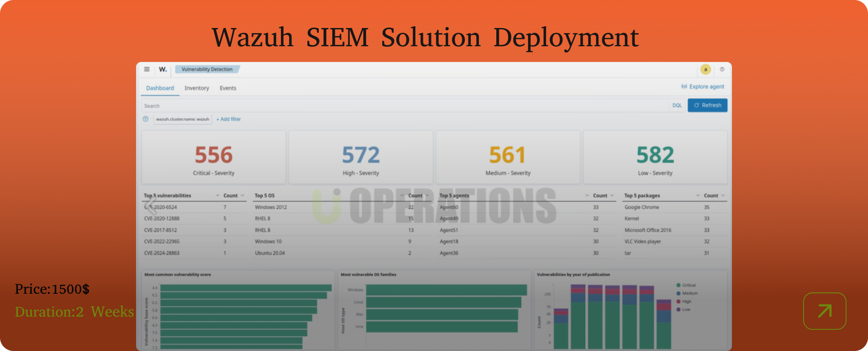Viewport: 868px width, 351px height.
Task: Select the CVE-2024-28863 row
Action: 194,253
